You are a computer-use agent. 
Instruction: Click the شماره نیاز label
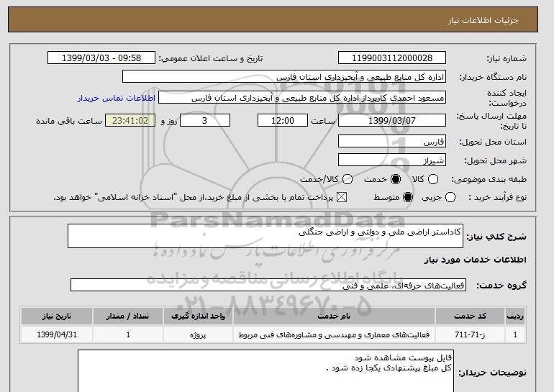[x=507, y=59]
